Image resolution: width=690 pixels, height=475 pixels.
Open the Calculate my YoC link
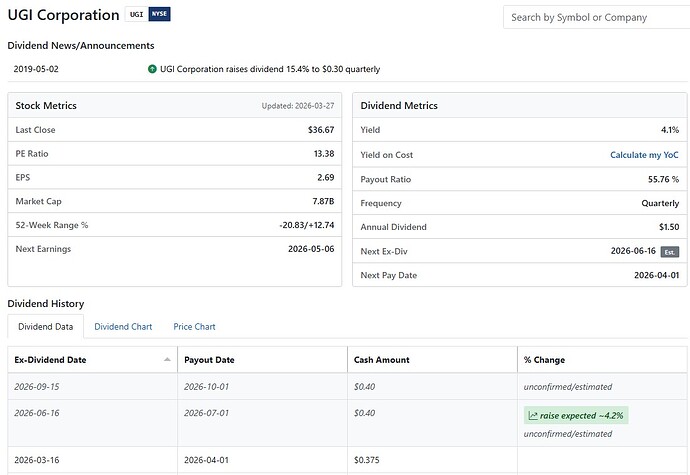(x=644, y=155)
